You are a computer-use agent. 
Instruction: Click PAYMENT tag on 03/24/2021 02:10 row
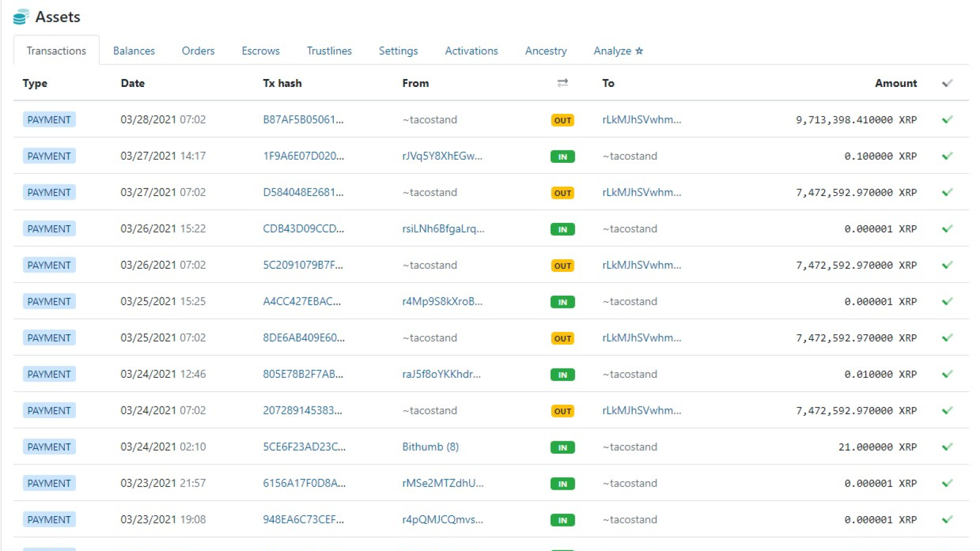(x=49, y=447)
